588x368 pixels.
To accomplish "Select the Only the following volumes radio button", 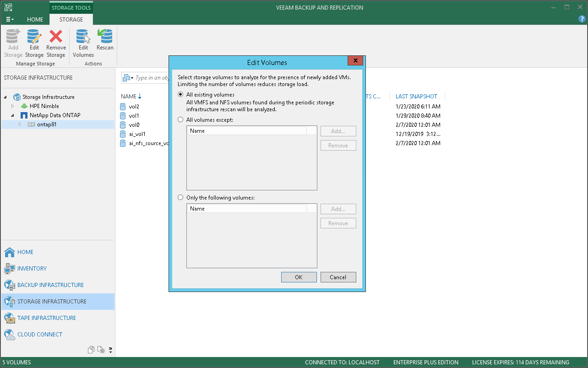I will (180, 198).
